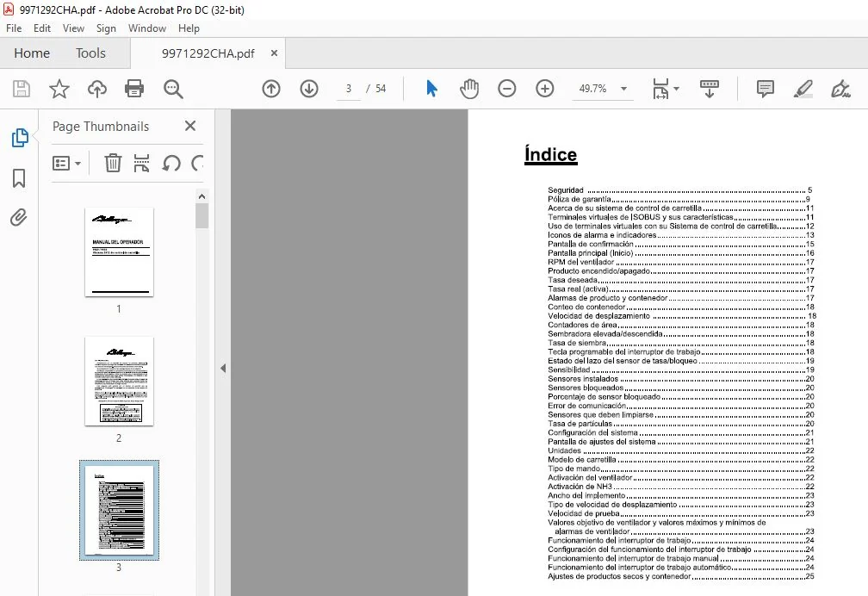Viewport: 868px width, 596px height.
Task: Click the Save file icon
Action: [x=22, y=89]
